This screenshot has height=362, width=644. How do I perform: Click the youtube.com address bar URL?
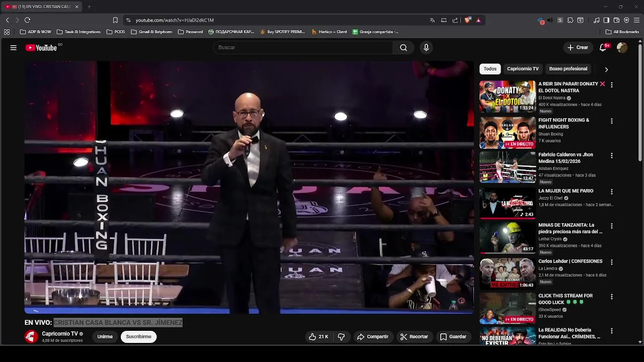point(175,20)
